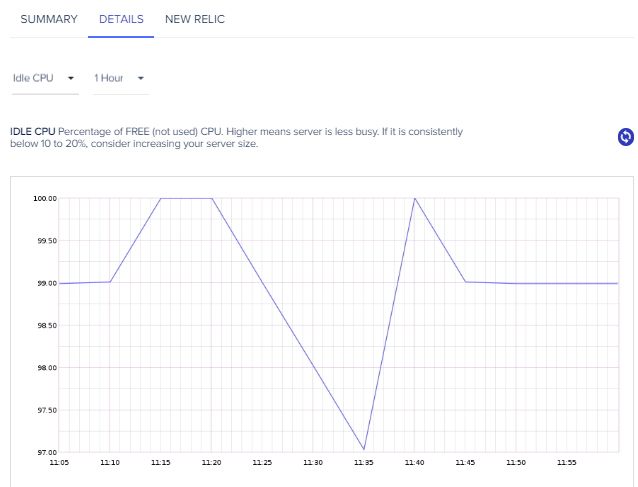Click the circular refresh graph icon
Image resolution: width=638 pixels, height=487 pixels.
click(625, 137)
